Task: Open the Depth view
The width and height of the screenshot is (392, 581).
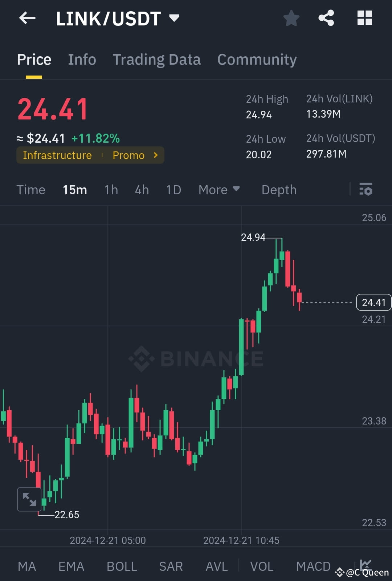Action: tap(279, 190)
